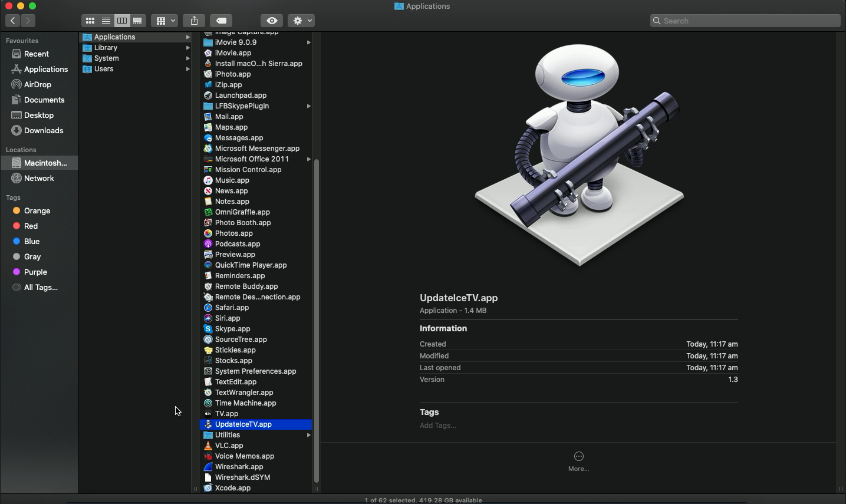846x504 pixels.
Task: Select System Preferences.app in the list
Action: [x=256, y=371]
